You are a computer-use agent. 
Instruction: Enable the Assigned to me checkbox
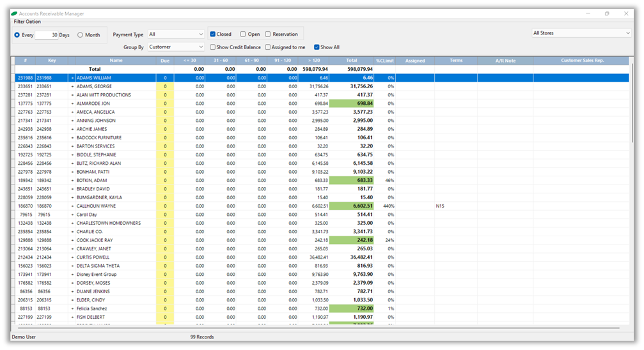pyautogui.click(x=269, y=47)
